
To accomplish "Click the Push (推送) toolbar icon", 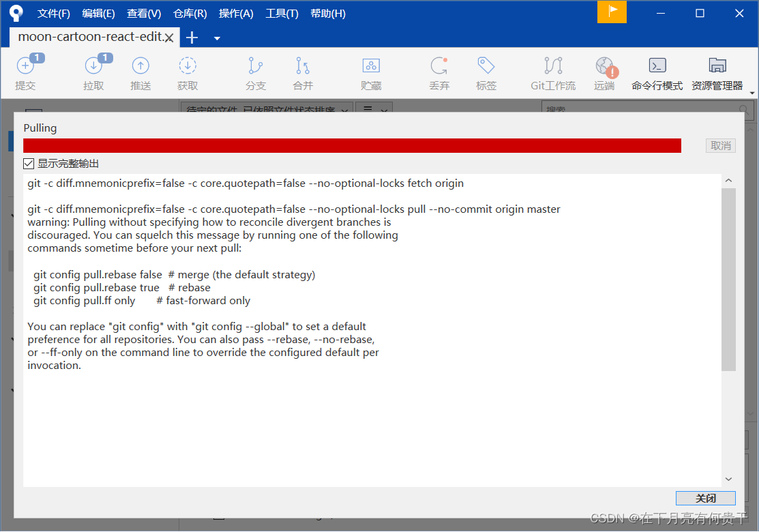I will point(140,72).
